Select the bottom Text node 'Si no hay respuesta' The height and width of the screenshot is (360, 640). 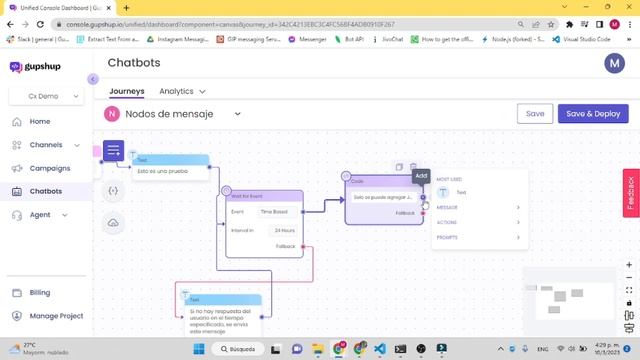[222, 316]
